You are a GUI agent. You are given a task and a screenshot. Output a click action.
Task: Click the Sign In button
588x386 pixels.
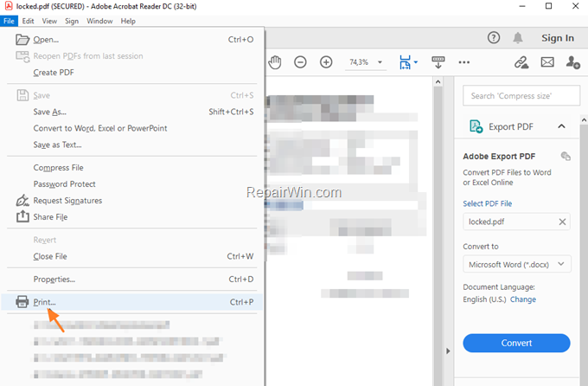coord(557,38)
